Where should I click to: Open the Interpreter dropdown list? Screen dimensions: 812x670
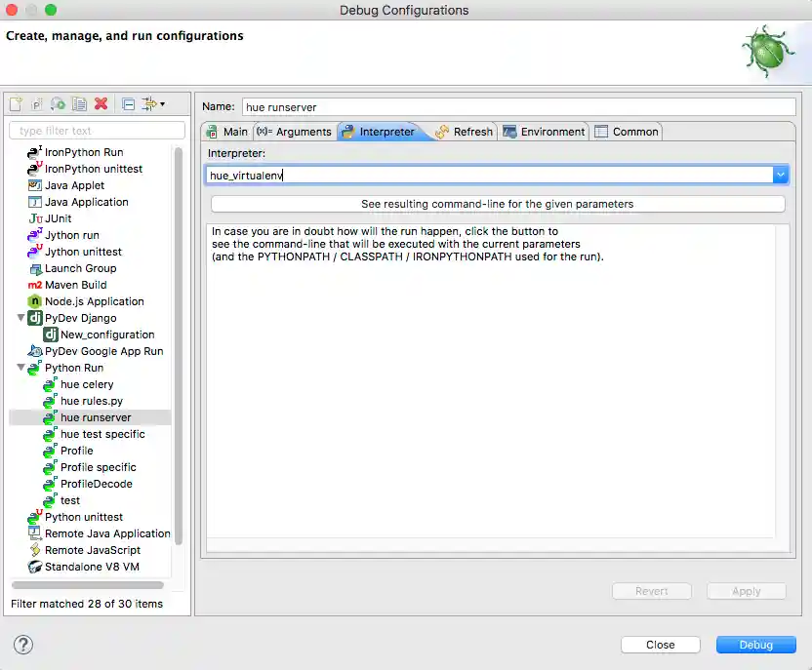pyautogui.click(x=781, y=175)
